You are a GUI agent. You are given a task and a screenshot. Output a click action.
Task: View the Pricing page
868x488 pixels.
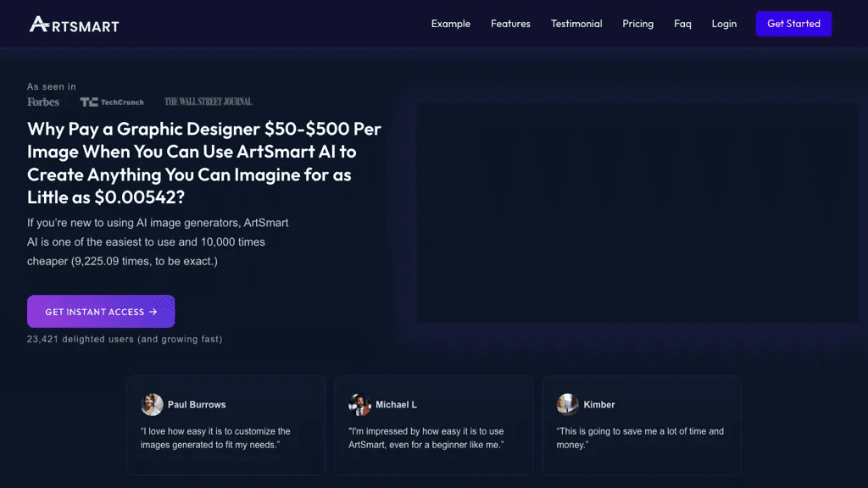[x=637, y=24]
